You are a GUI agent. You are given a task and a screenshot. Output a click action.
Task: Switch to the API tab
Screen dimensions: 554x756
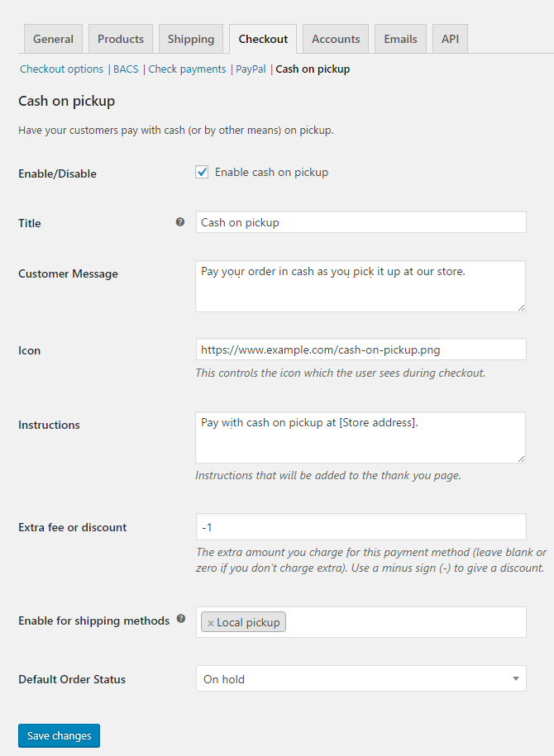point(450,39)
